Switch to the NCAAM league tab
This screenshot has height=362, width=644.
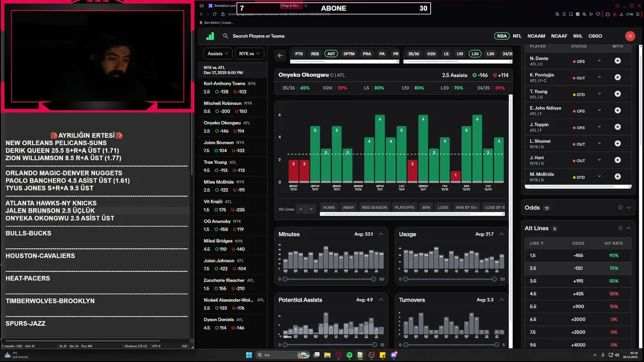536,36
